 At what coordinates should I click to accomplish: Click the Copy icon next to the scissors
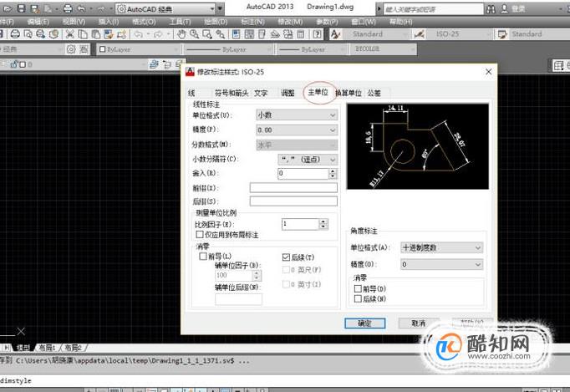(83, 34)
